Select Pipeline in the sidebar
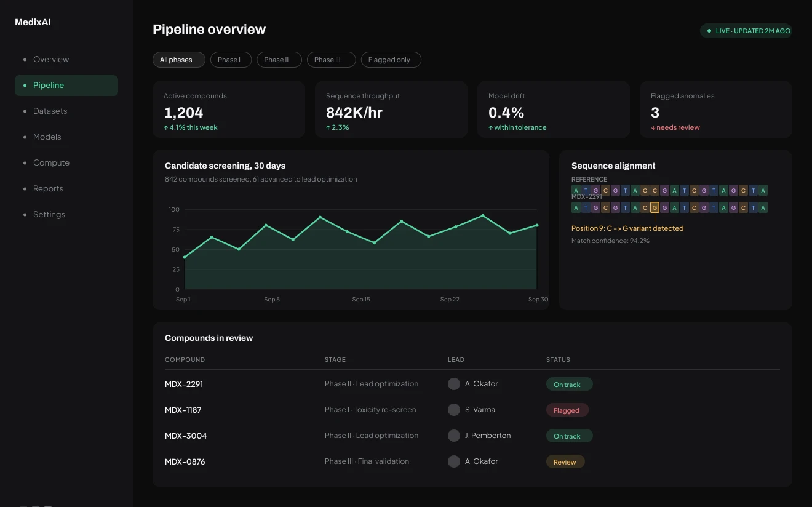The height and width of the screenshot is (507, 812). pos(66,86)
